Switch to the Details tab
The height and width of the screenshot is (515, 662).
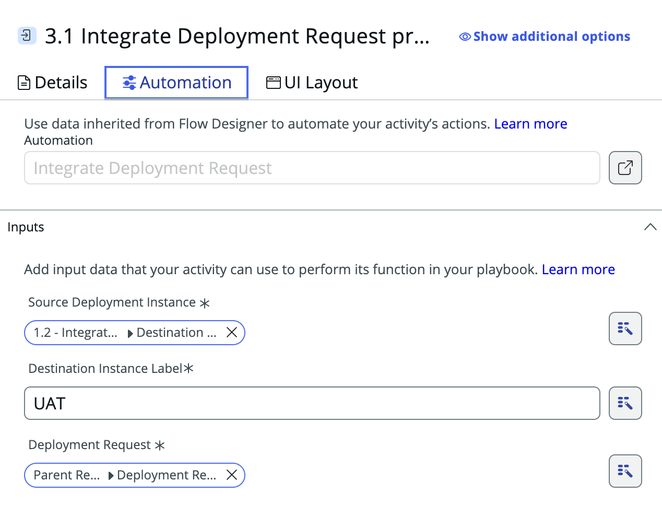52,83
